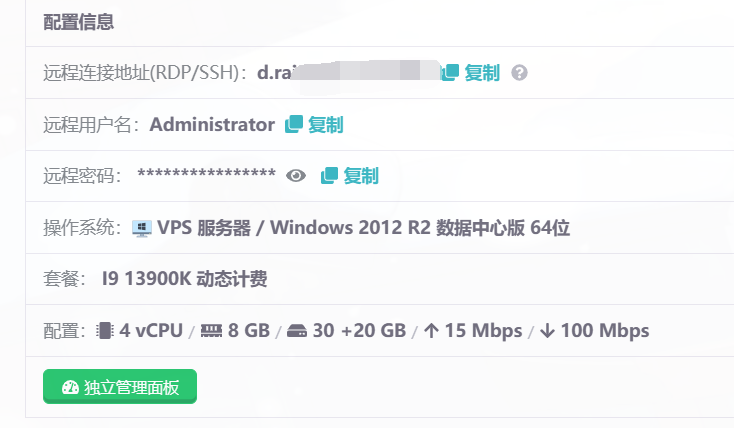Copy the remote connection address

coord(471,73)
